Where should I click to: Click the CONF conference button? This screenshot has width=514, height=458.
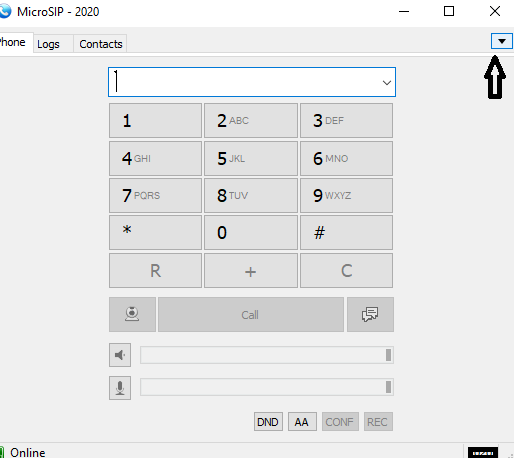point(340,422)
